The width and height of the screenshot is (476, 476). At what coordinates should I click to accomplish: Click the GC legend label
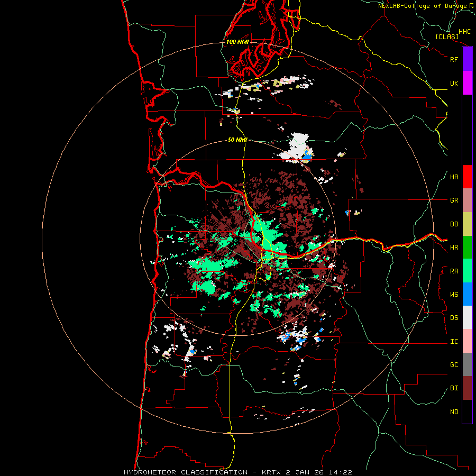point(454,365)
